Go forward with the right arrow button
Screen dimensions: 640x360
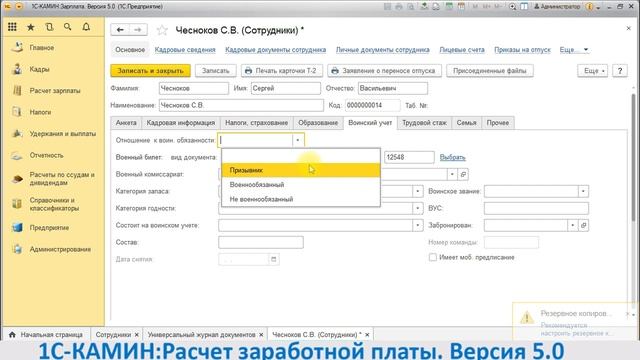pyautogui.click(x=138, y=30)
